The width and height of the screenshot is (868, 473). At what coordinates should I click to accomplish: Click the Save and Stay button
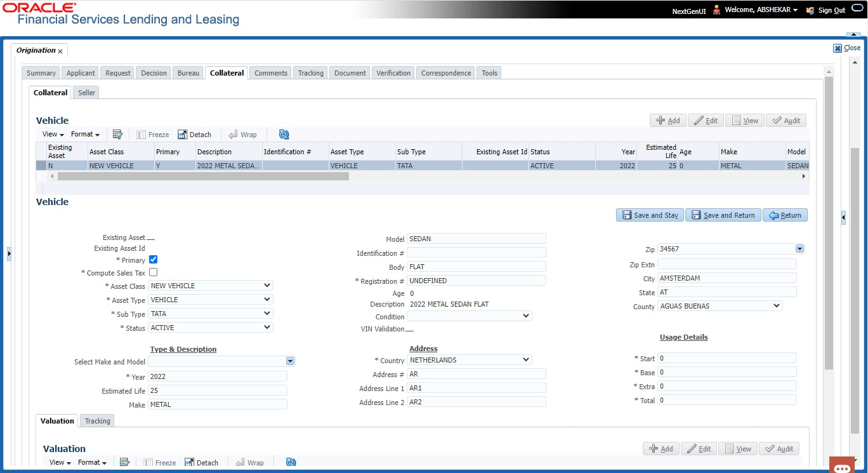coord(649,215)
